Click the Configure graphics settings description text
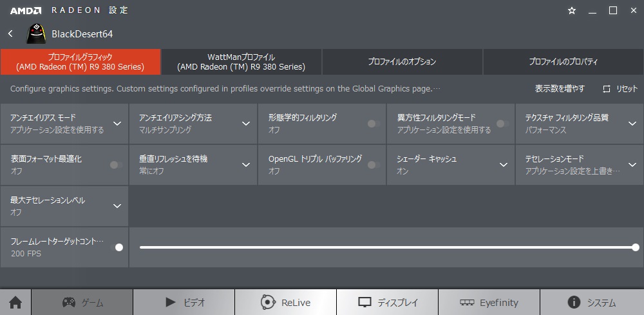This screenshot has height=315, width=644. [225, 89]
